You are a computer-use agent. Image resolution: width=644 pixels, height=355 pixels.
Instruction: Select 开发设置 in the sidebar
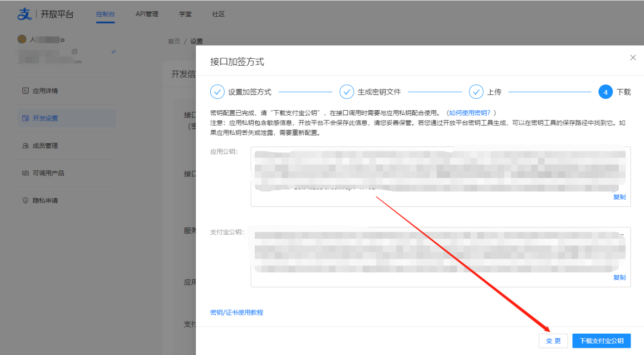coord(45,119)
